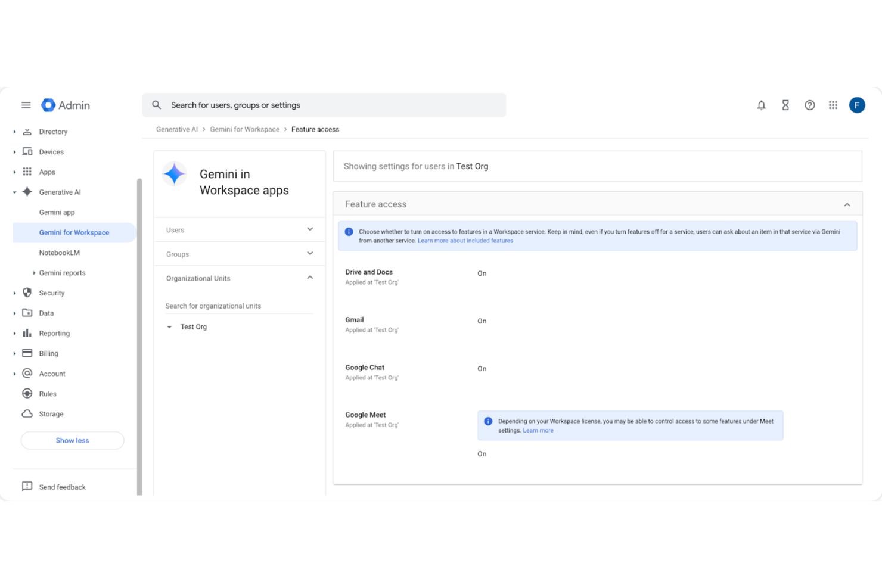Open Gemini app in sidebar
Screen dimensions: 882x588
57,213
